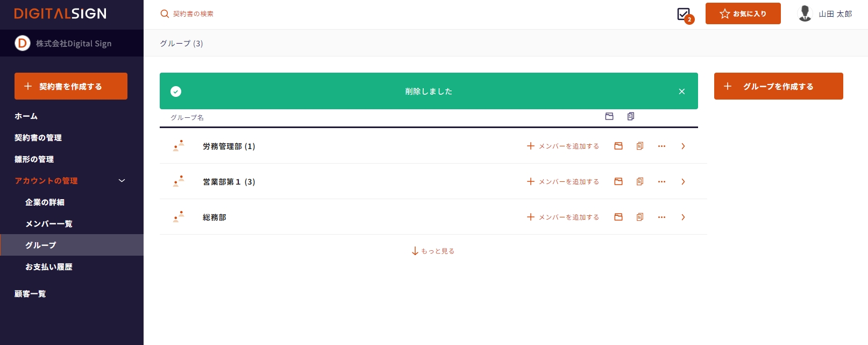
Task: Click もっと見る to load more groups
Action: click(433, 251)
